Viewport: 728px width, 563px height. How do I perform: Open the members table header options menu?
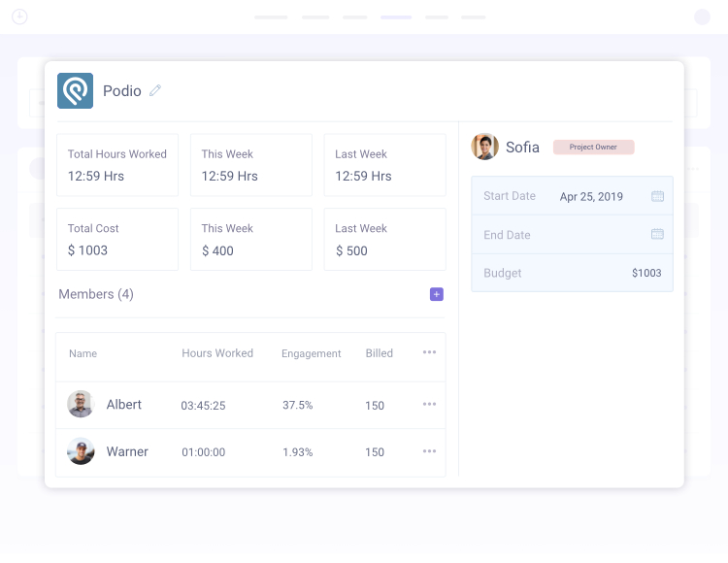click(429, 352)
